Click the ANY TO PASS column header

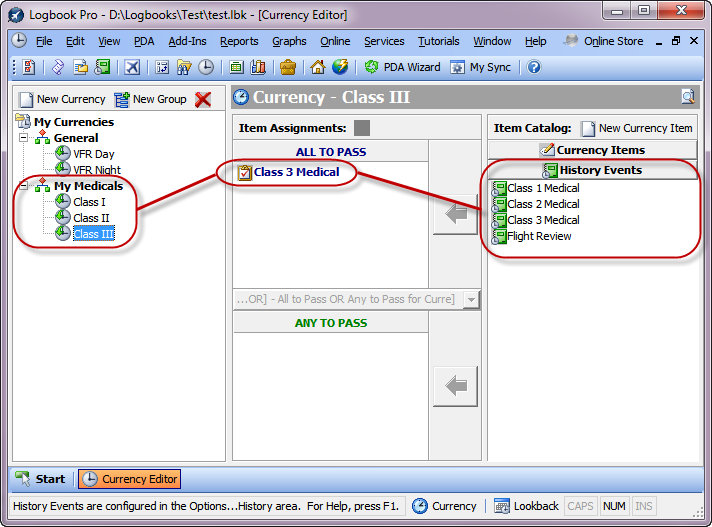click(331, 323)
